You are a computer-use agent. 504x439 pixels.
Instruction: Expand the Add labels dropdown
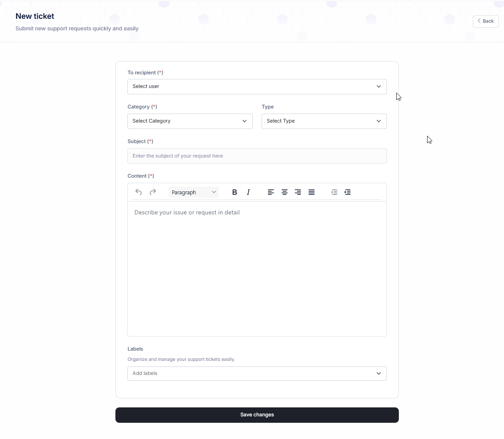coord(257,374)
